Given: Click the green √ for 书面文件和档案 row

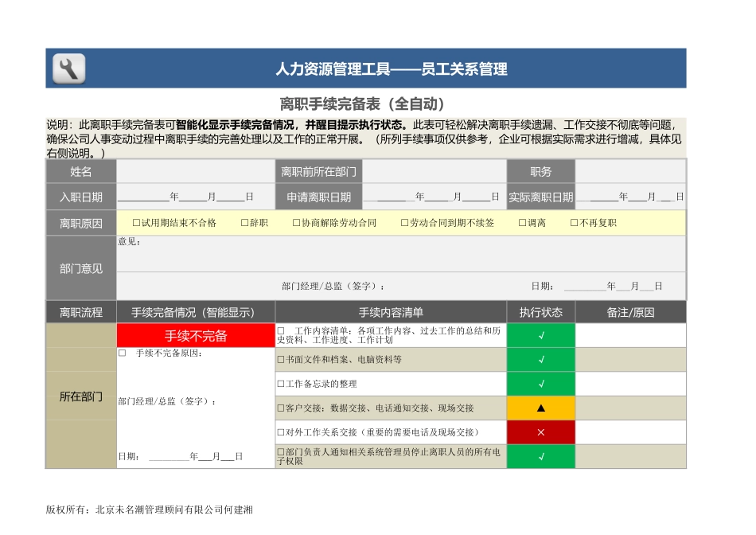Looking at the screenshot, I should (x=540, y=360).
